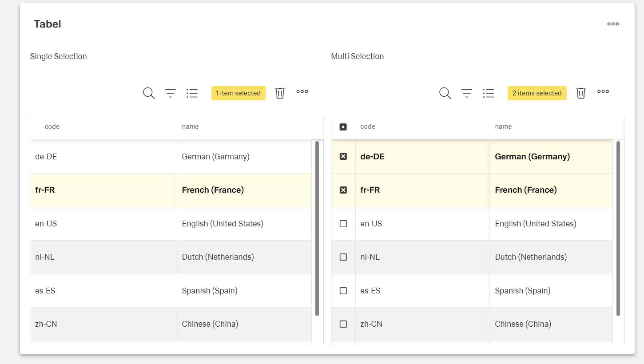The width and height of the screenshot is (644, 364).
Task: Click name column header in Multi Selection table
Action: [503, 127]
